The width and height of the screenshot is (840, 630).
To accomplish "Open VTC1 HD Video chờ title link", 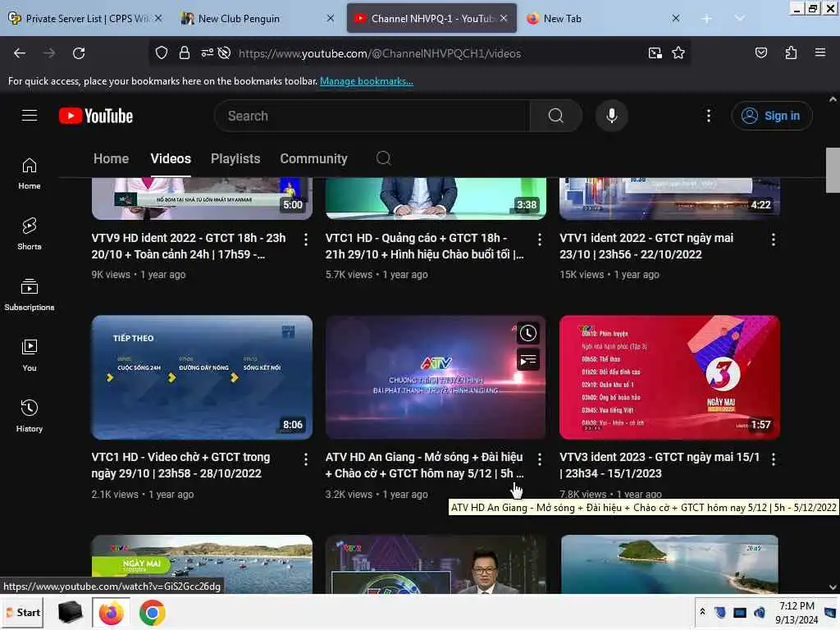I will pyautogui.click(x=180, y=466).
